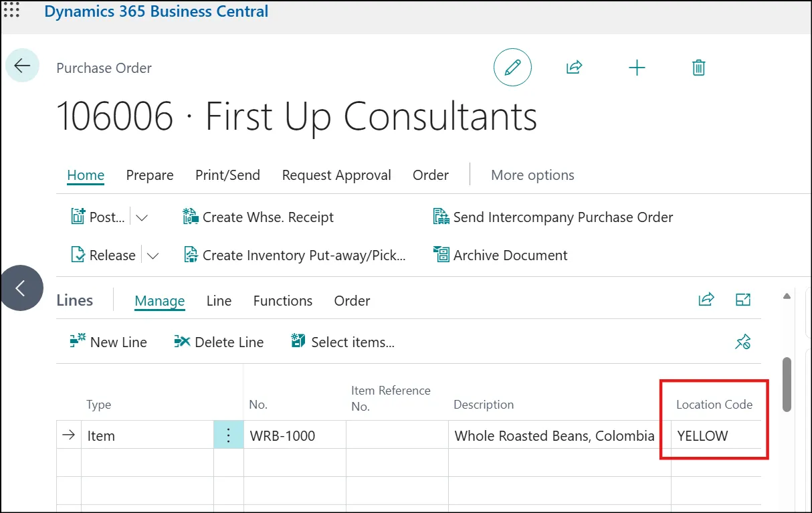
Task: Click the Lines section heading
Action: 75,300
